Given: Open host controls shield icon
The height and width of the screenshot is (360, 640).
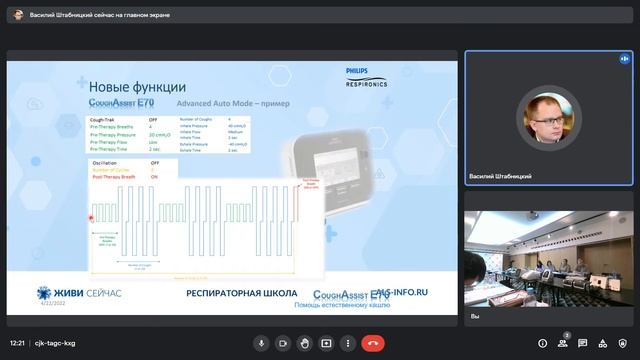Looking at the screenshot, I should (x=622, y=344).
